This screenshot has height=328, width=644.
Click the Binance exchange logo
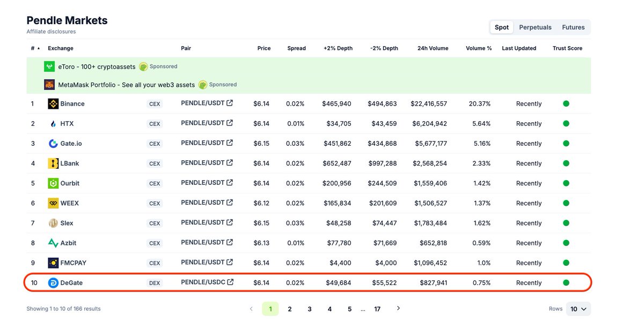(x=53, y=103)
